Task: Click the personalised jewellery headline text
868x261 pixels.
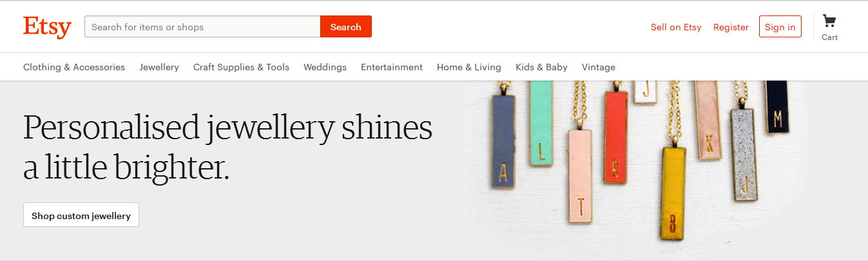Action: coord(227,147)
